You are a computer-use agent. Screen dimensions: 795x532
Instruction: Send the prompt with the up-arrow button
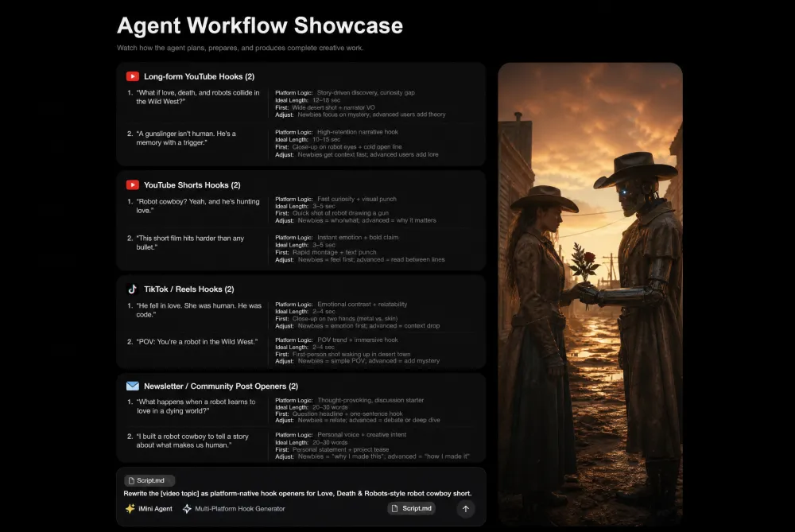pos(465,509)
